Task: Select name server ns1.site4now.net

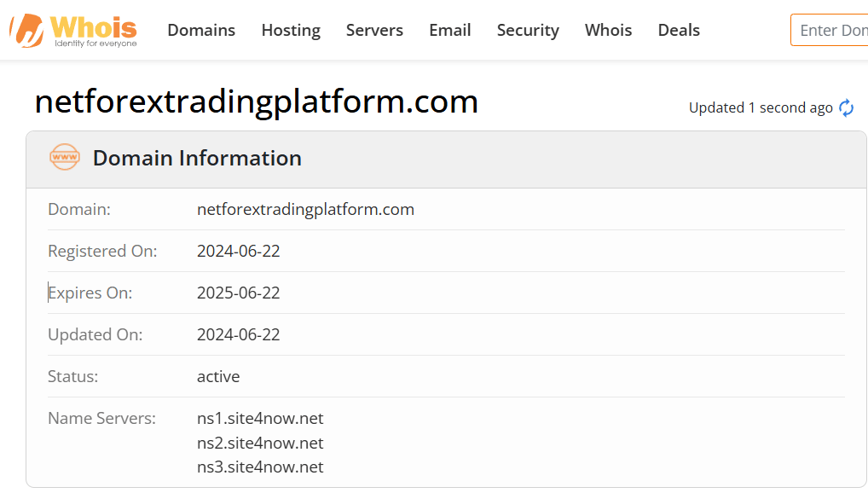Action: tap(260, 418)
